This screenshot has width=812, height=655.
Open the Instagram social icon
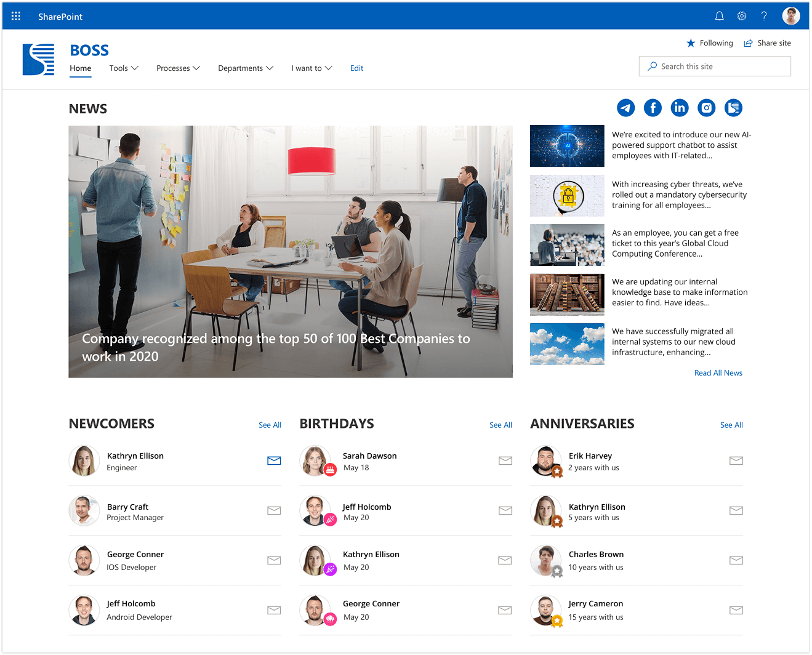coord(707,108)
